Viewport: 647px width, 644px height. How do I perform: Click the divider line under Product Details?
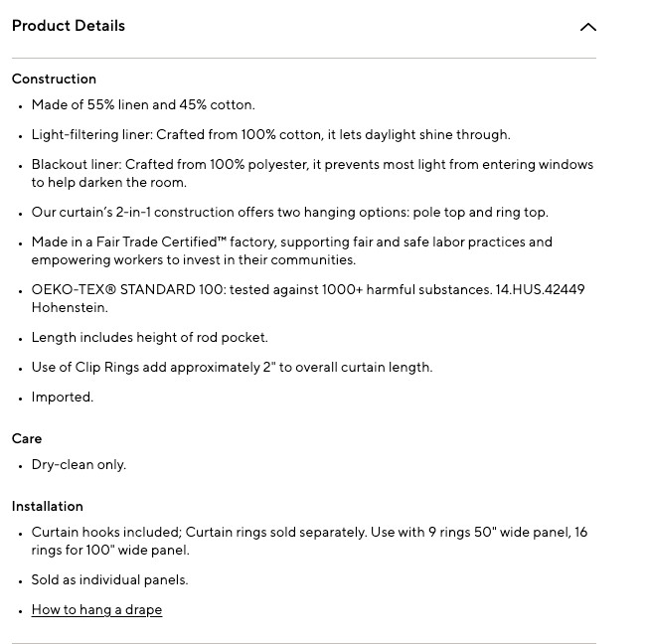point(304,59)
